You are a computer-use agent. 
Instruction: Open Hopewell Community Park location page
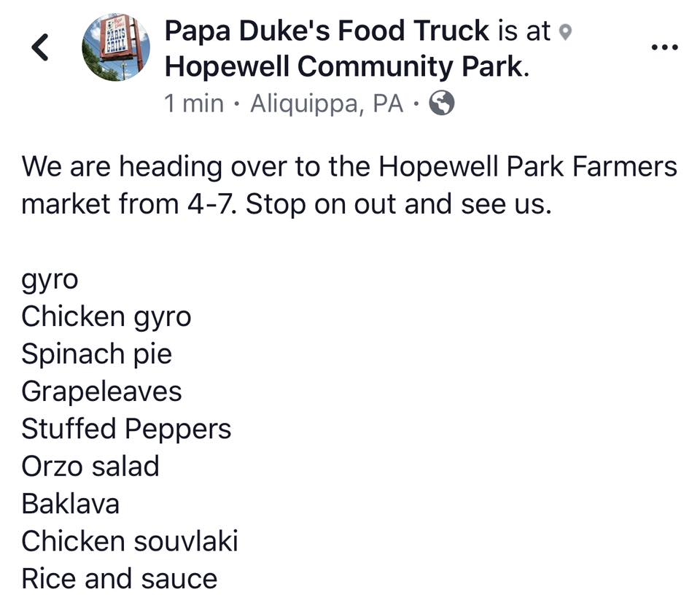[343, 67]
